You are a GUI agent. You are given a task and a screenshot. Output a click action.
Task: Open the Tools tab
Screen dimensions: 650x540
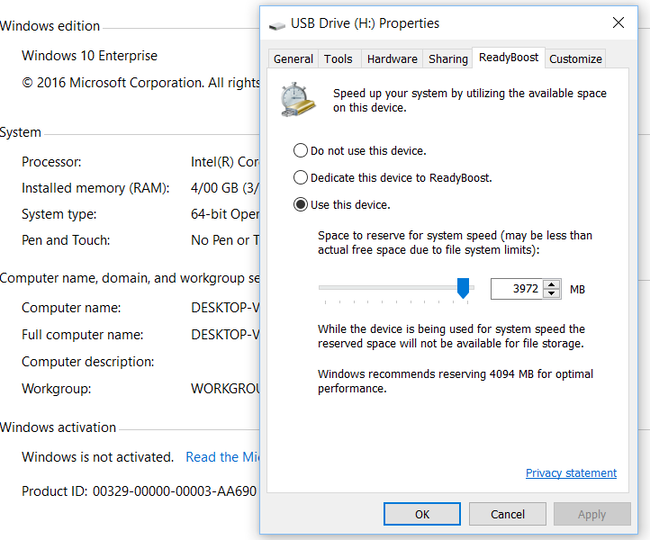tap(338, 59)
